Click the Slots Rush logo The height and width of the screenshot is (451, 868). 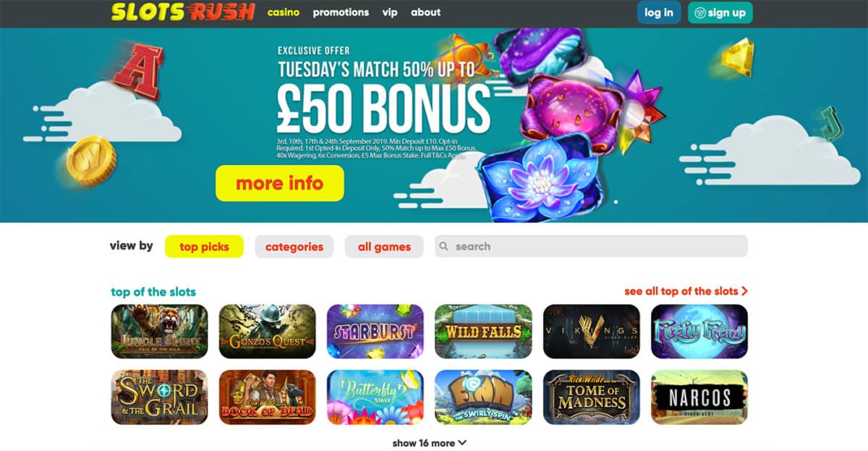(x=183, y=12)
